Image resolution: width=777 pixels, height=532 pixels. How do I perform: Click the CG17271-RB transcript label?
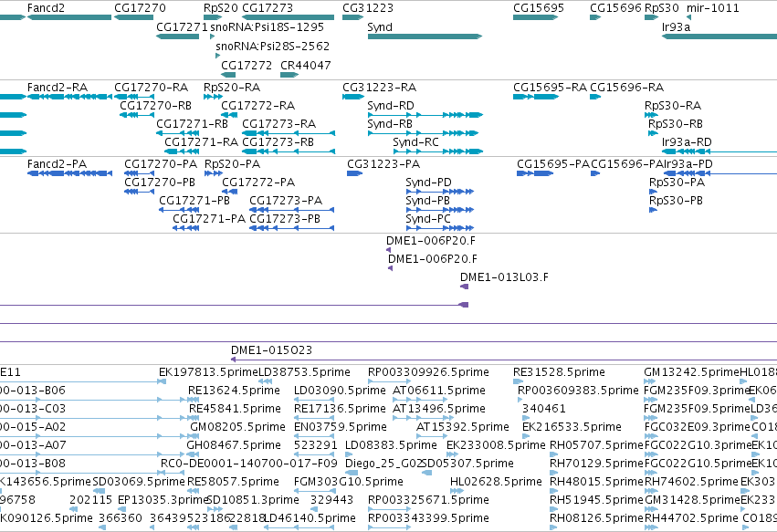[193, 124]
